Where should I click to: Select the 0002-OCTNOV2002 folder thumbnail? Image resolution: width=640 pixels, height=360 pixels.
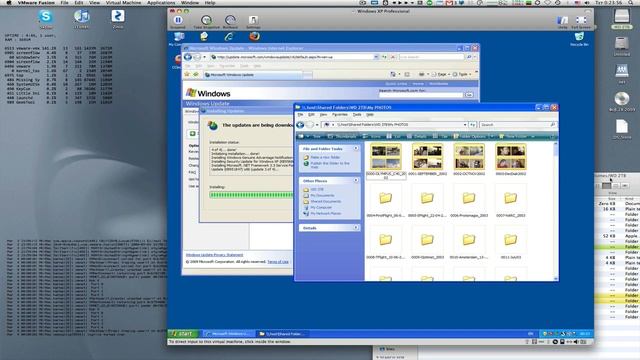tap(469, 156)
